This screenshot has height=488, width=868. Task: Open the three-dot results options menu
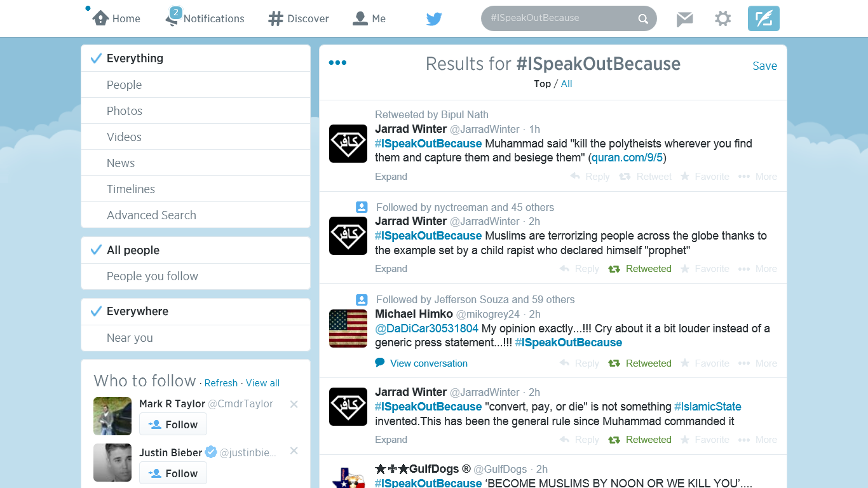click(x=337, y=63)
